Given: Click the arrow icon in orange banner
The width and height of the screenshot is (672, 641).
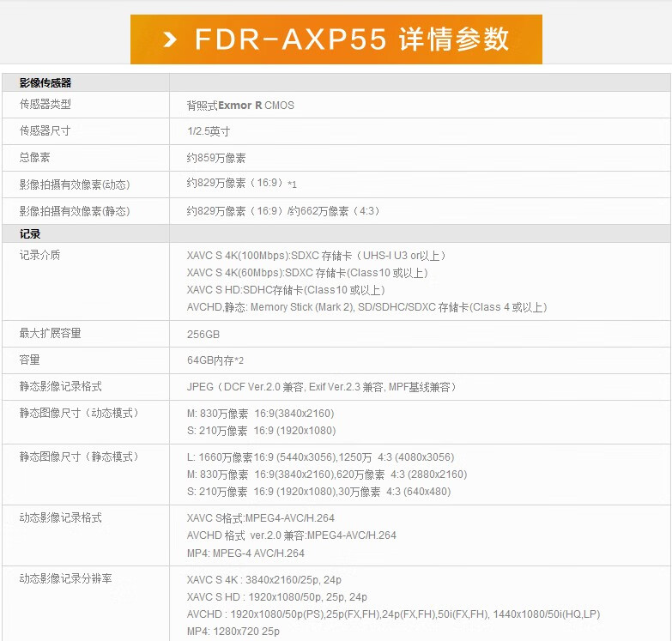Looking at the screenshot, I should (x=170, y=39).
